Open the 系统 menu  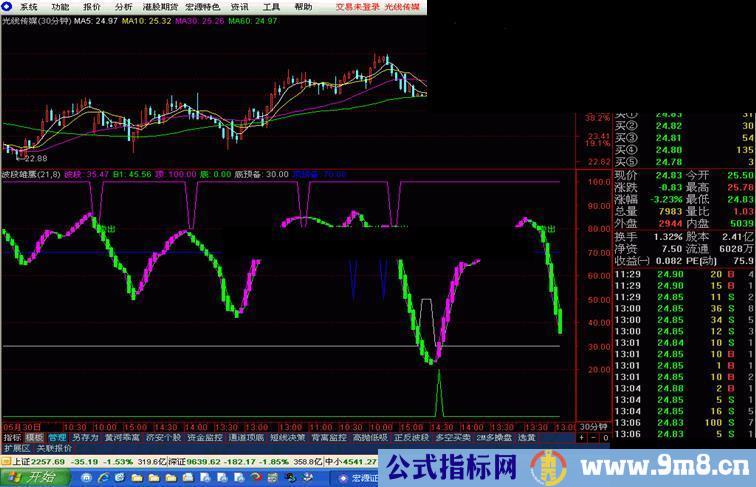tap(28, 6)
